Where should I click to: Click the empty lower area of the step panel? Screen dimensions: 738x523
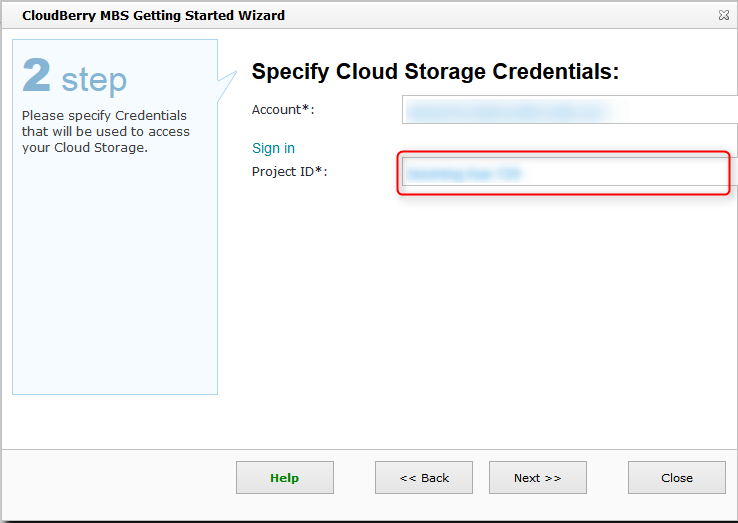tap(114, 290)
